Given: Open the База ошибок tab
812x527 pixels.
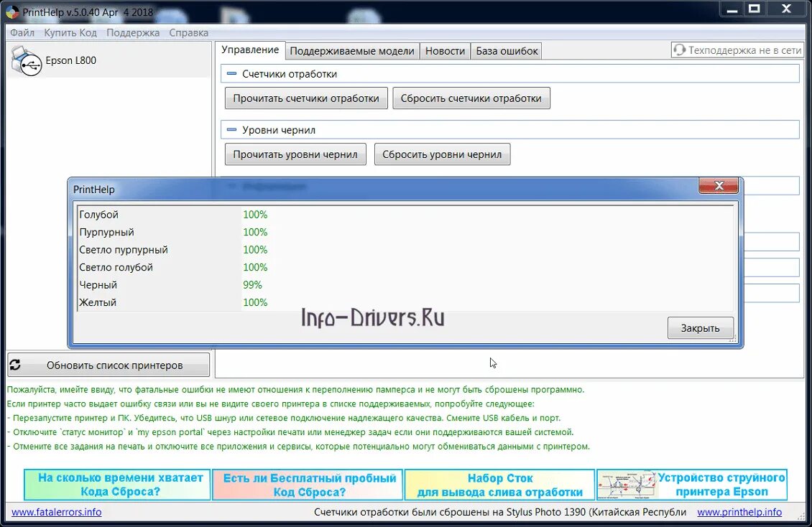Looking at the screenshot, I should (507, 51).
